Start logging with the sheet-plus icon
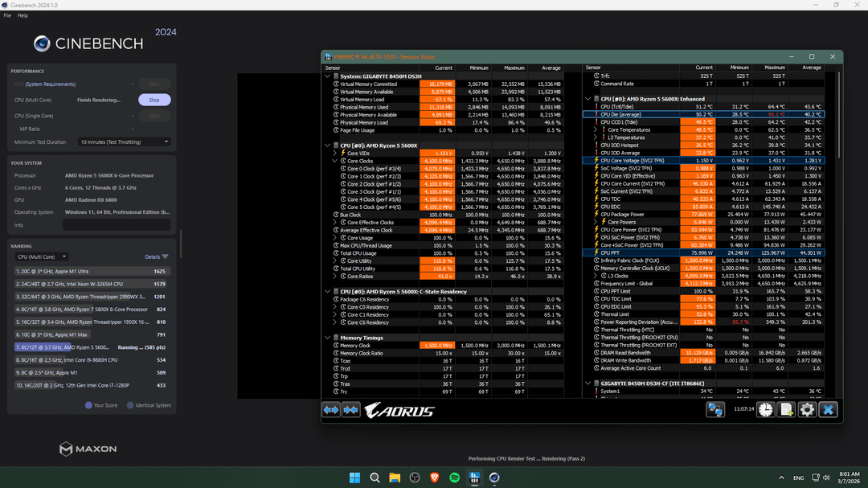 point(786,410)
